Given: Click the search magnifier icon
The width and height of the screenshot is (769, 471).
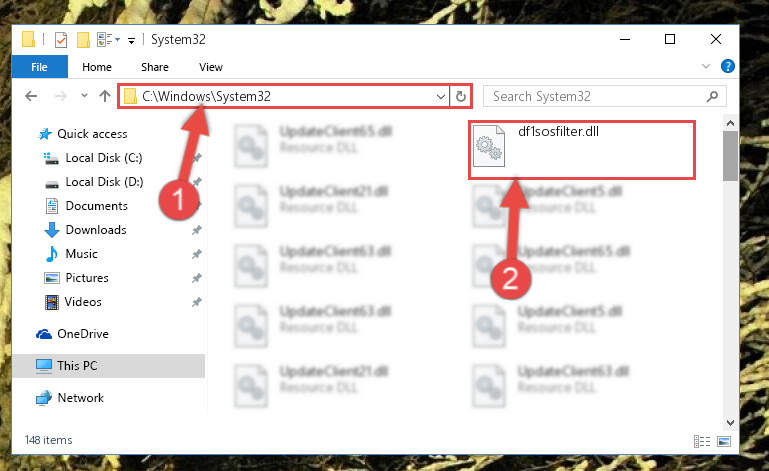Looking at the screenshot, I should pyautogui.click(x=713, y=96).
